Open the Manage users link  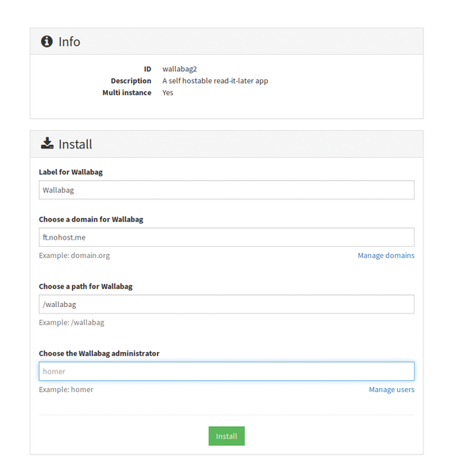pyautogui.click(x=392, y=390)
